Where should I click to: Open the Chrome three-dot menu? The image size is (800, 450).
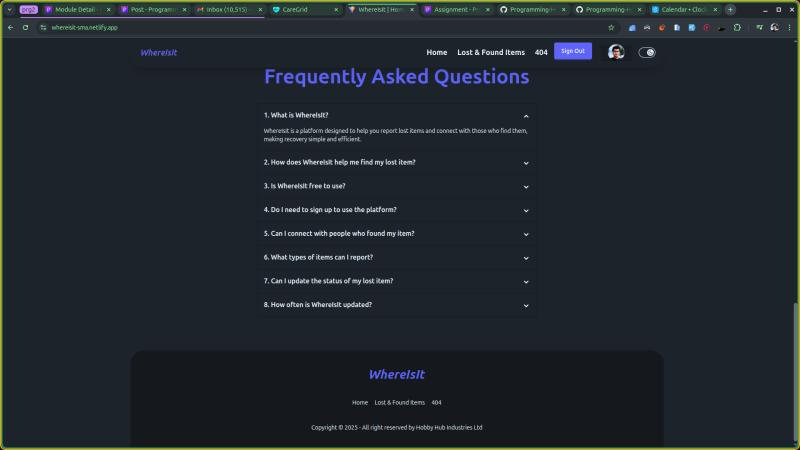click(x=789, y=28)
